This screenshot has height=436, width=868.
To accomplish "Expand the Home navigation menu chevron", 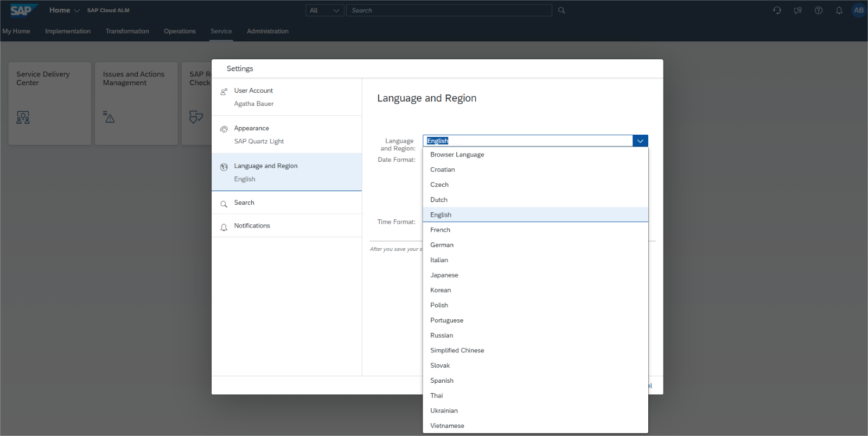I will coord(76,11).
